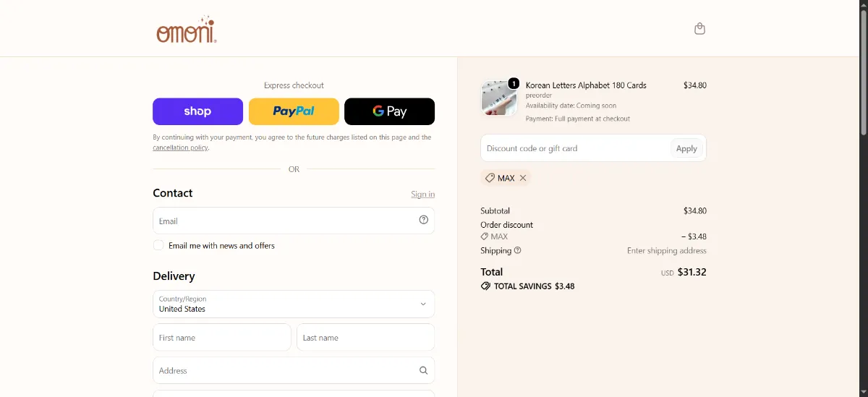Image resolution: width=868 pixels, height=397 pixels.
Task: Pay with Google Pay button
Action: click(389, 111)
